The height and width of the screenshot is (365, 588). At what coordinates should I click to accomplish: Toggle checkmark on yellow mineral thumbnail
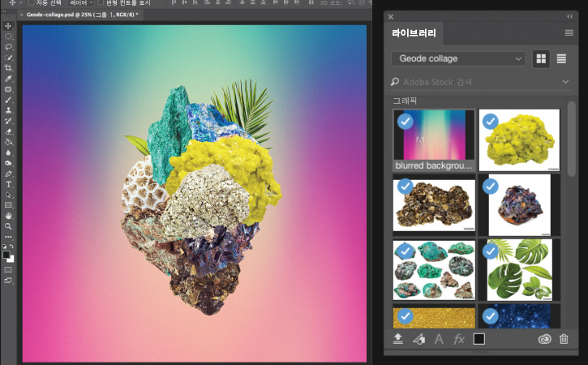(490, 122)
